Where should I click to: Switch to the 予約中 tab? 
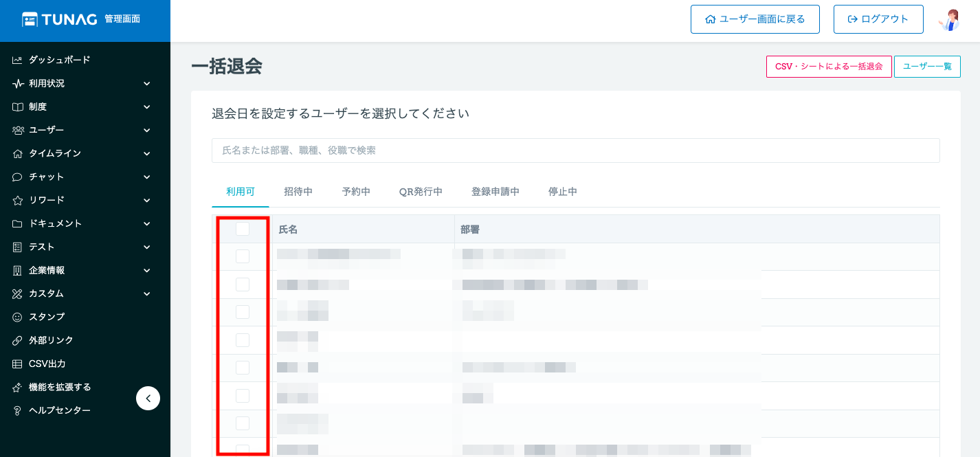click(356, 192)
